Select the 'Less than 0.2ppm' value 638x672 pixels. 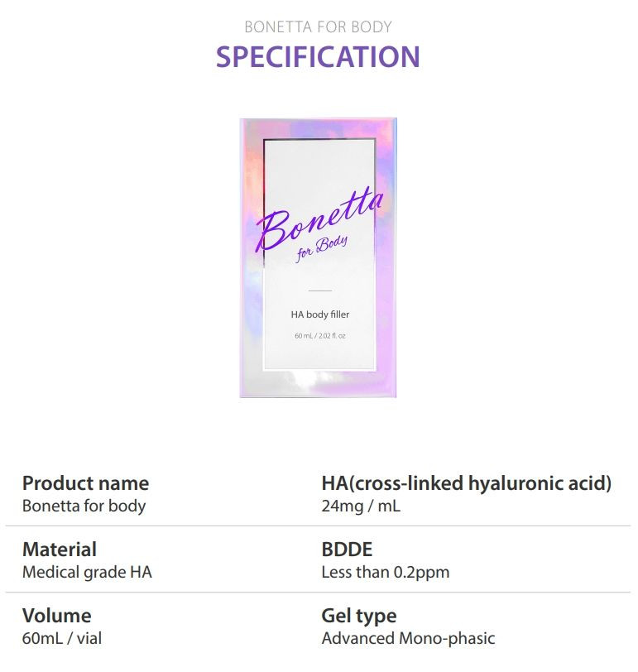click(386, 572)
